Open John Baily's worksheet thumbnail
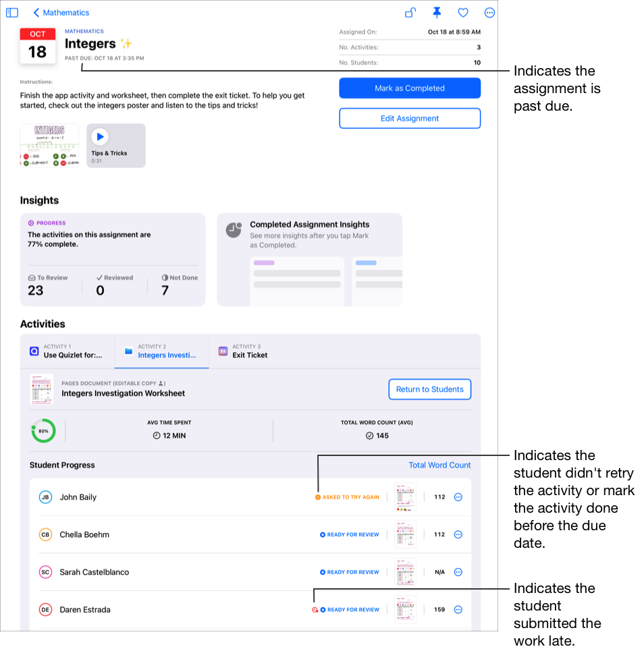644x653 pixels. coord(405,496)
